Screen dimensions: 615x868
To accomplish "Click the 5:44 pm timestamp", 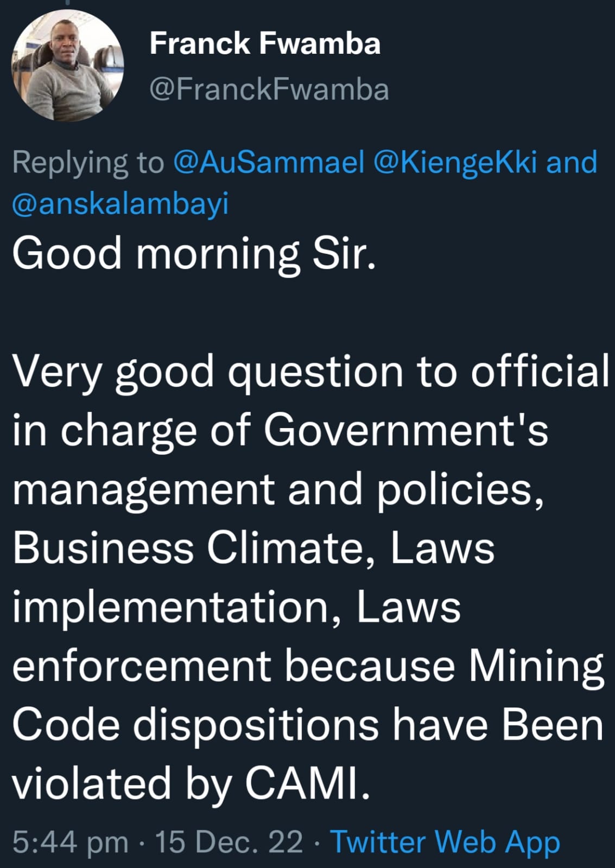I will coord(71,842).
